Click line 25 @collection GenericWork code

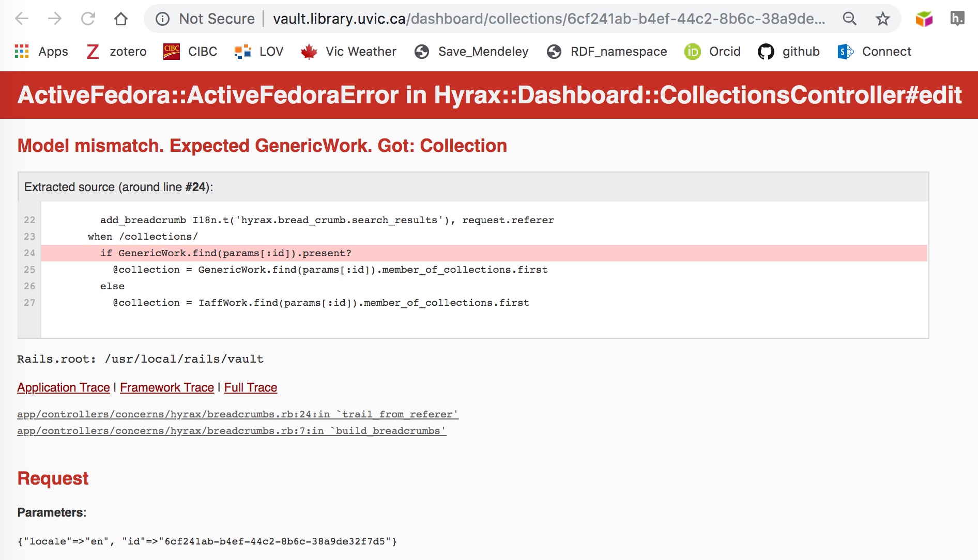click(330, 270)
